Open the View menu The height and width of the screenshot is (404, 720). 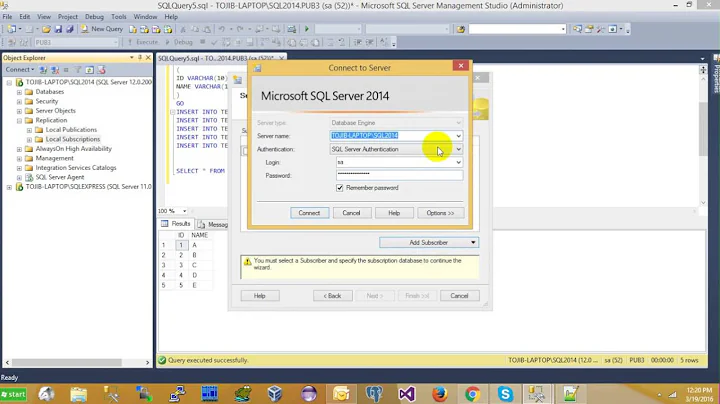44,17
